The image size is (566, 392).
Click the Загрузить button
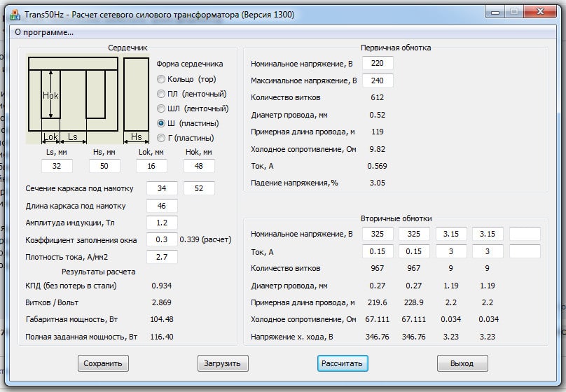point(223,363)
